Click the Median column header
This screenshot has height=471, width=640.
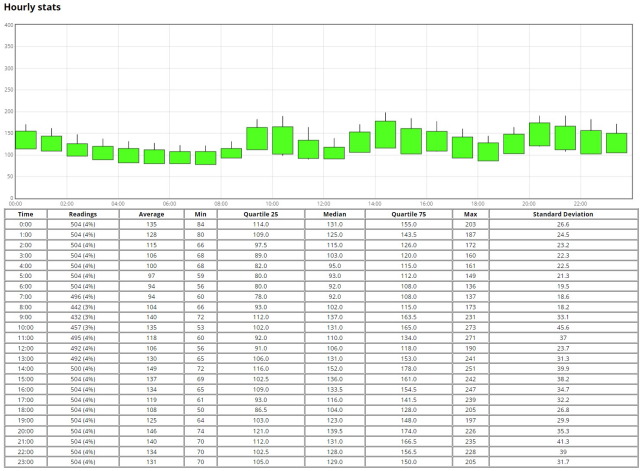tap(335, 214)
